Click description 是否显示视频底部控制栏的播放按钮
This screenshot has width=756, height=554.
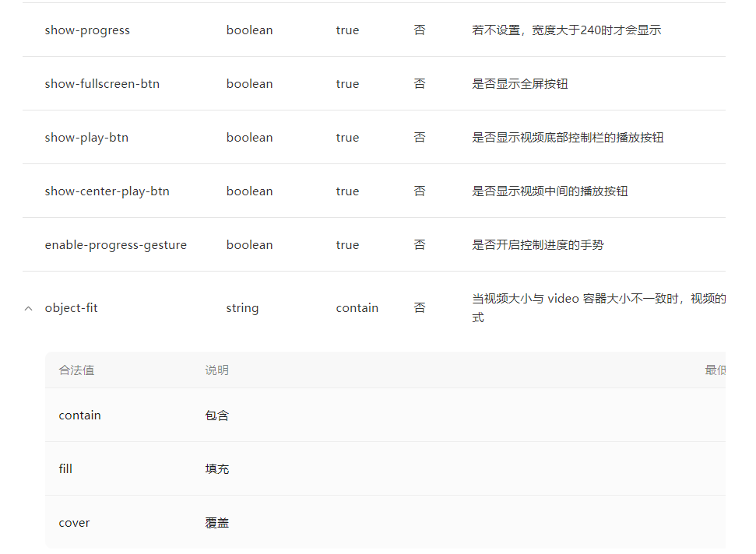point(568,138)
